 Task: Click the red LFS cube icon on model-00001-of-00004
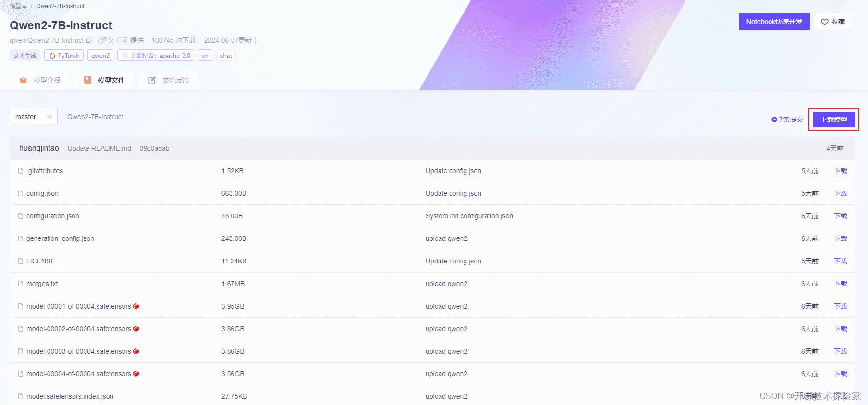tap(136, 306)
